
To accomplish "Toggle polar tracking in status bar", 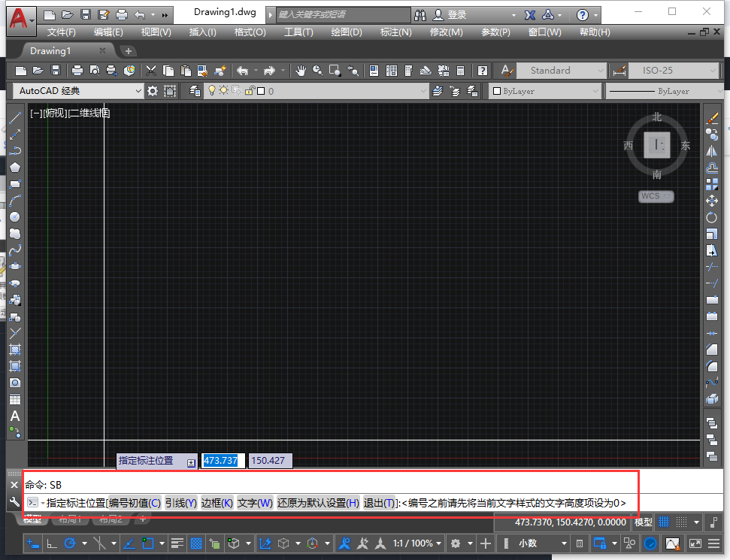I will click(70, 543).
